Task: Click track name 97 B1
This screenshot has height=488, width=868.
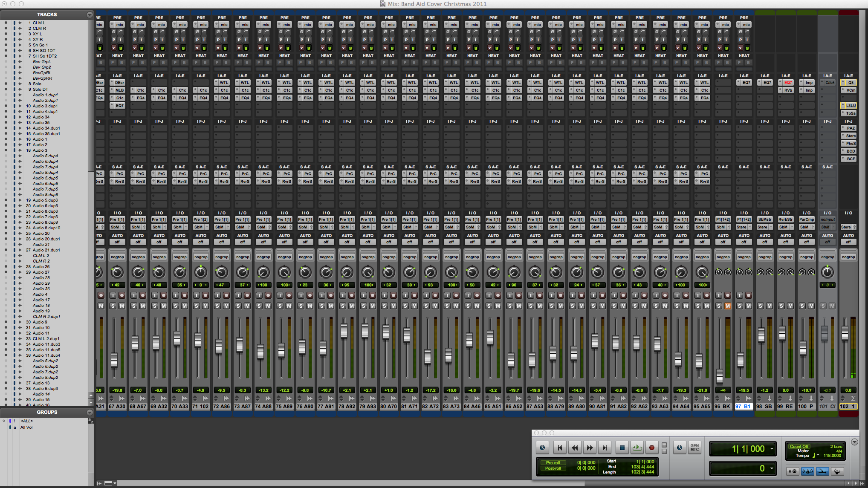Action: [x=744, y=407]
